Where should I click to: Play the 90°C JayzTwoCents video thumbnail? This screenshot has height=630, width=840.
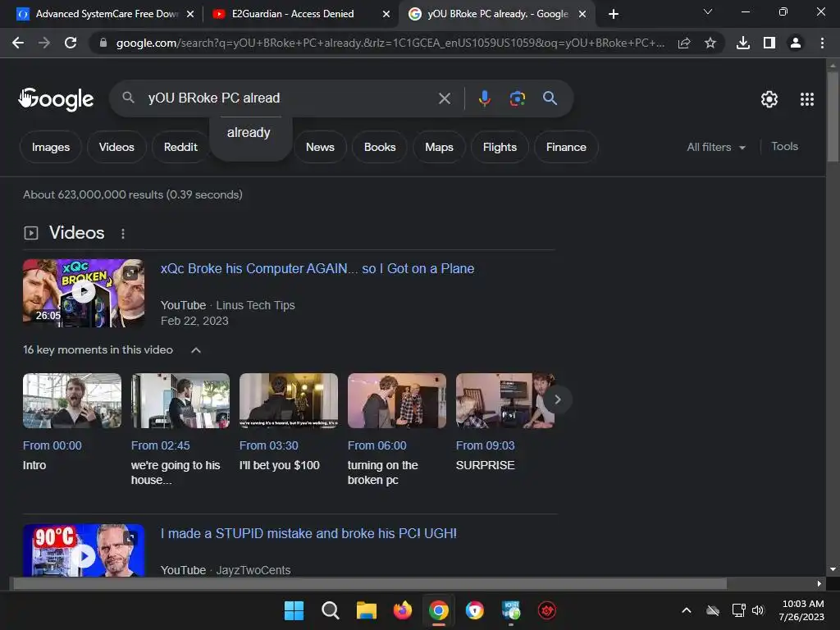[84, 550]
